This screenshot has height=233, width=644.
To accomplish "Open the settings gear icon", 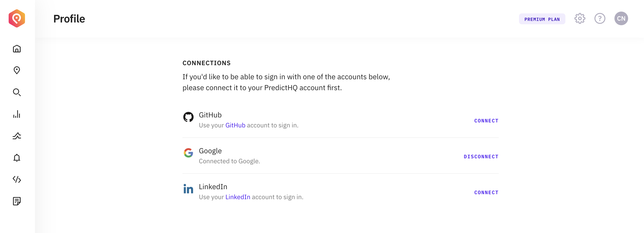I will tap(580, 18).
